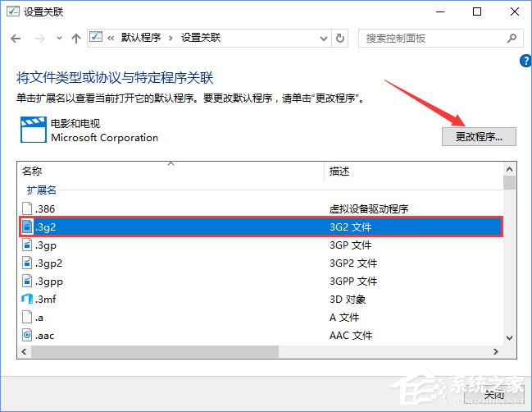Select the .386 extension row
Viewport: 532px width, 412px height.
261,208
